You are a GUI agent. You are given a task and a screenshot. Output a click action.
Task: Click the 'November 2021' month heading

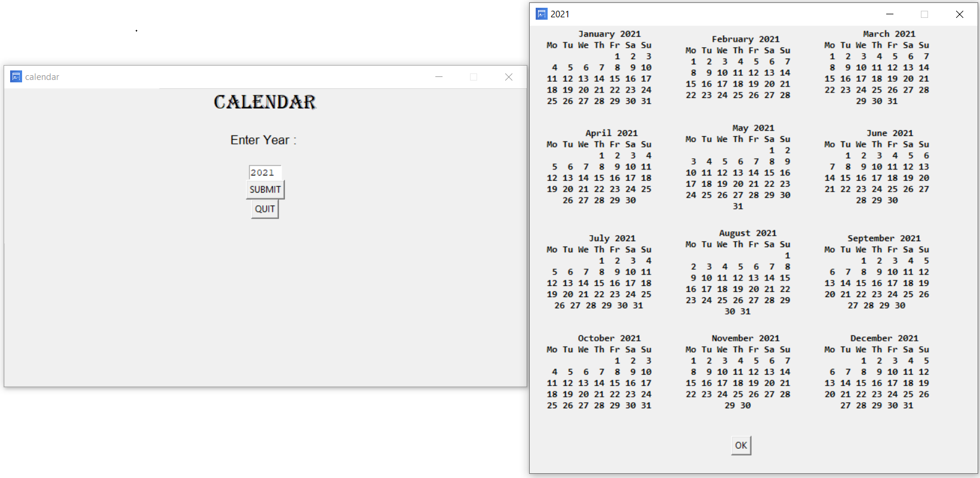[745, 338]
